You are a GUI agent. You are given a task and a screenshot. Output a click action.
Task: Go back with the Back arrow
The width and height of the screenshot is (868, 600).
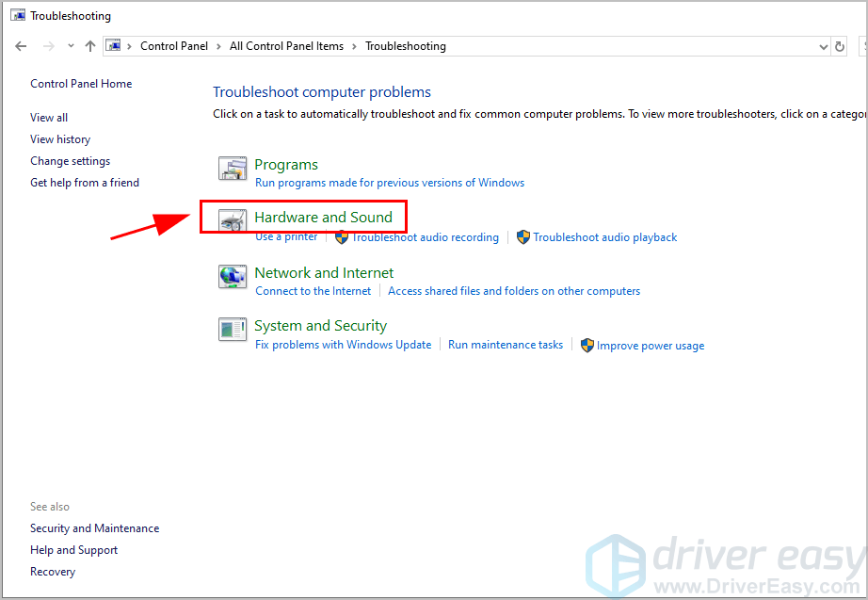click(x=21, y=46)
